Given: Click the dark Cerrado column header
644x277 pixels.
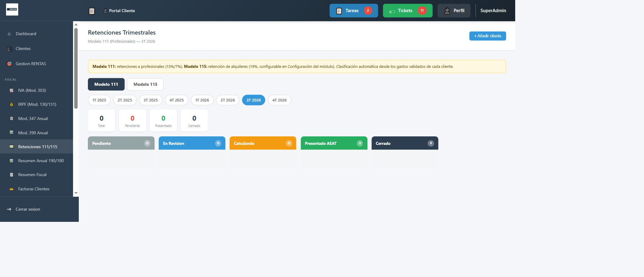Looking at the screenshot, I should click(405, 143).
